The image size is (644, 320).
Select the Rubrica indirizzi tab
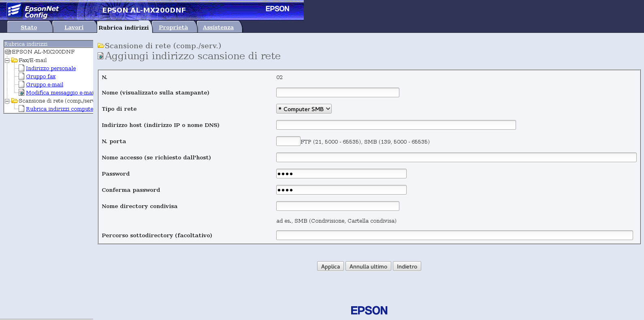pyautogui.click(x=124, y=28)
